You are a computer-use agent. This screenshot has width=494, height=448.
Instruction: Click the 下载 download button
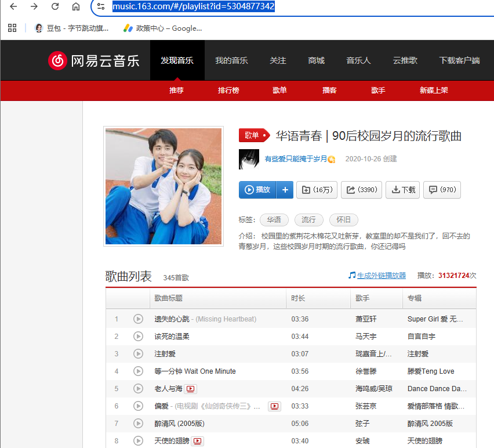click(402, 190)
